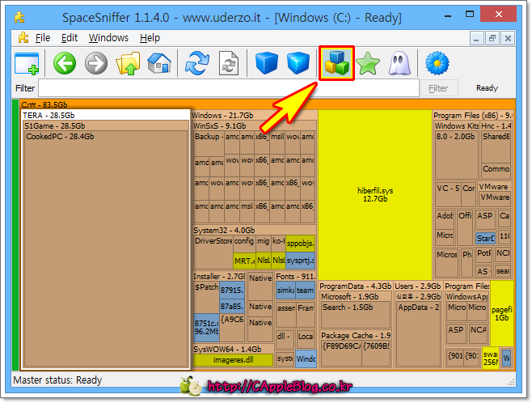This screenshot has width=532, height=403.
Task: Select the $Patch block
Action: [207, 297]
